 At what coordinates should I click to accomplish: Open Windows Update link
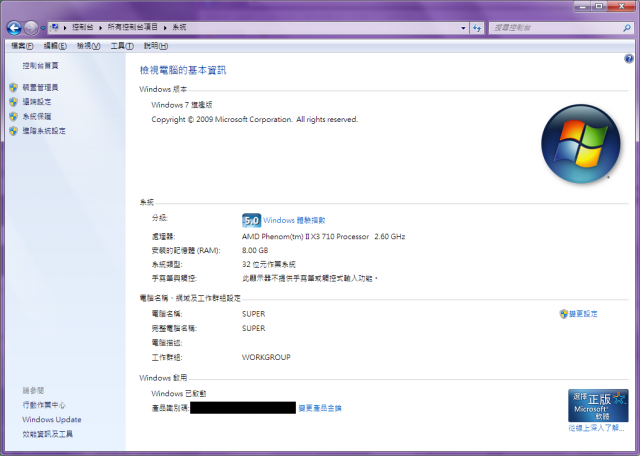click(x=52, y=419)
